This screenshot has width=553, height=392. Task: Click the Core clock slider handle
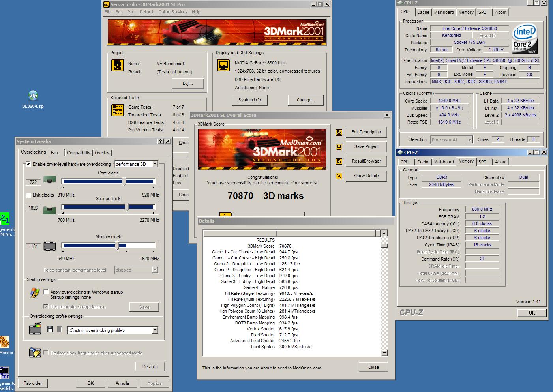click(125, 182)
